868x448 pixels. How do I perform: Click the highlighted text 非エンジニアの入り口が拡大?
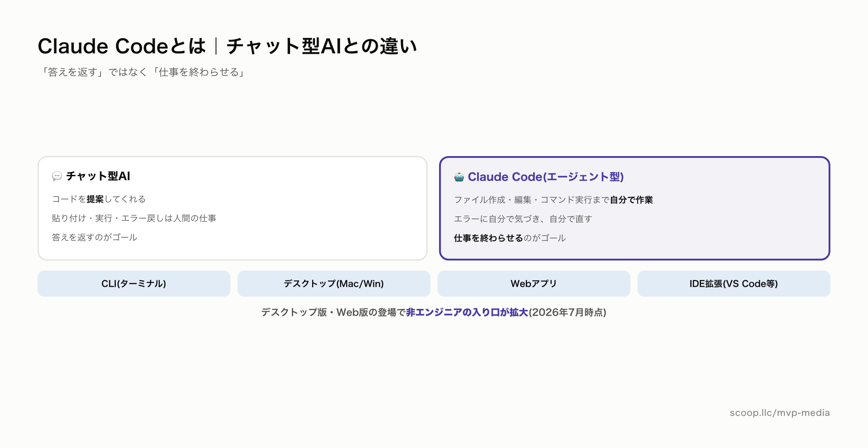467,312
